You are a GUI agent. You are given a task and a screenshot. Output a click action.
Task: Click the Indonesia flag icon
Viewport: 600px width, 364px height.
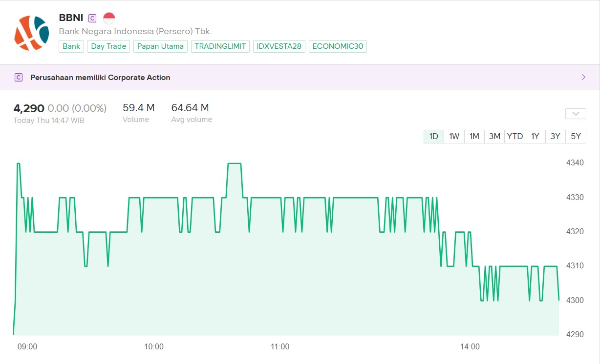point(109,19)
